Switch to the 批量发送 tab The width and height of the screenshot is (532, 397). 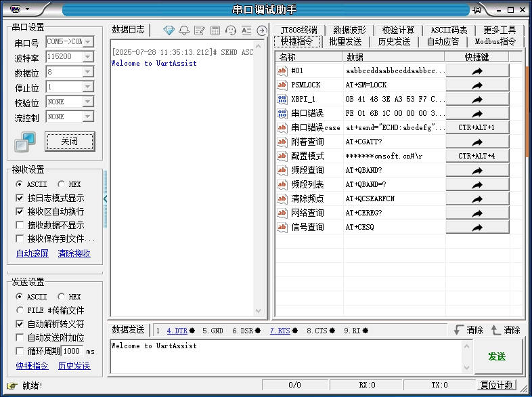(x=345, y=42)
